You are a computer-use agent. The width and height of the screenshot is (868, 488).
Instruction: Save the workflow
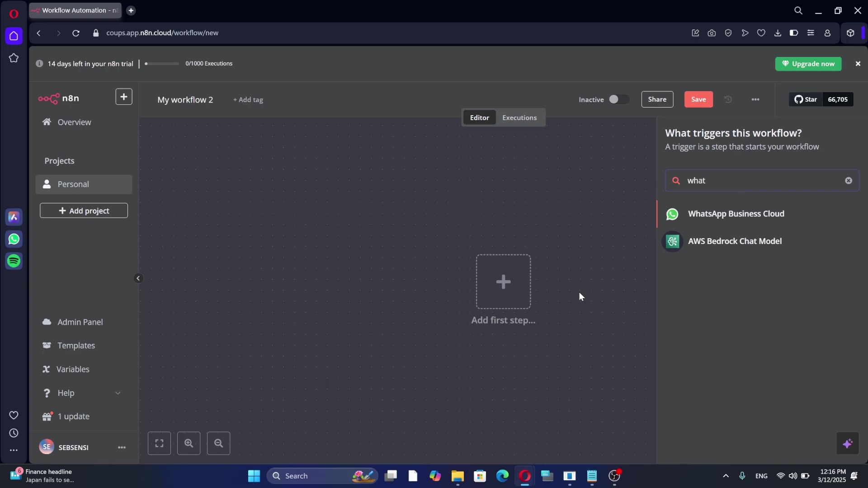(x=698, y=99)
